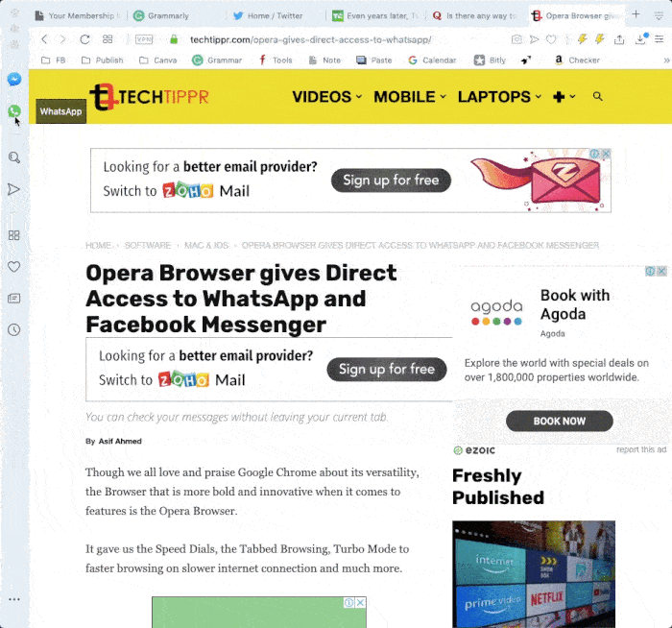Switch to the 'Even years later' tab
The width and height of the screenshot is (672, 628).
(375, 16)
